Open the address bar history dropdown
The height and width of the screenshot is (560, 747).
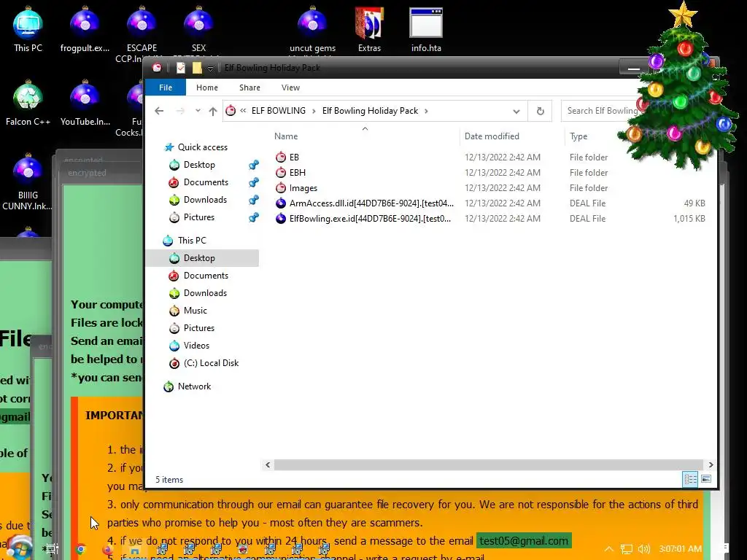(x=516, y=111)
